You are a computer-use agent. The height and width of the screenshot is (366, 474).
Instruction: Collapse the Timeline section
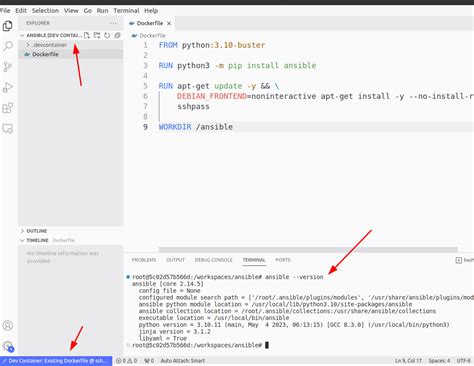click(37, 240)
